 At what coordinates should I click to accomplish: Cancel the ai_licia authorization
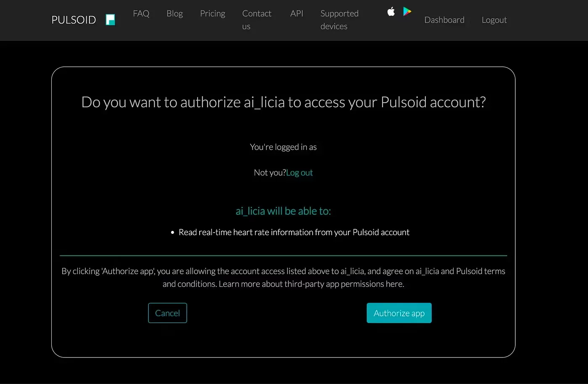167,313
